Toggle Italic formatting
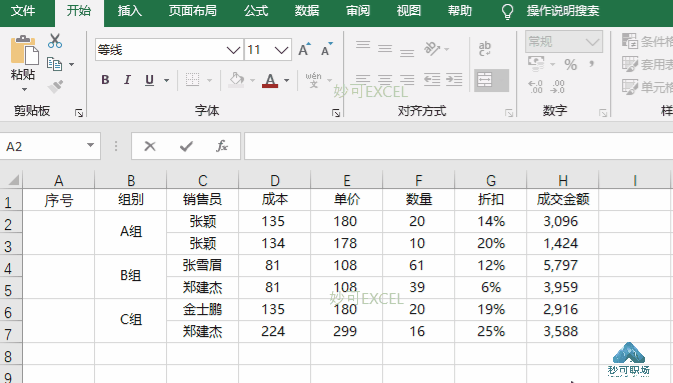Viewport: 673px width, 383px height. tap(127, 80)
